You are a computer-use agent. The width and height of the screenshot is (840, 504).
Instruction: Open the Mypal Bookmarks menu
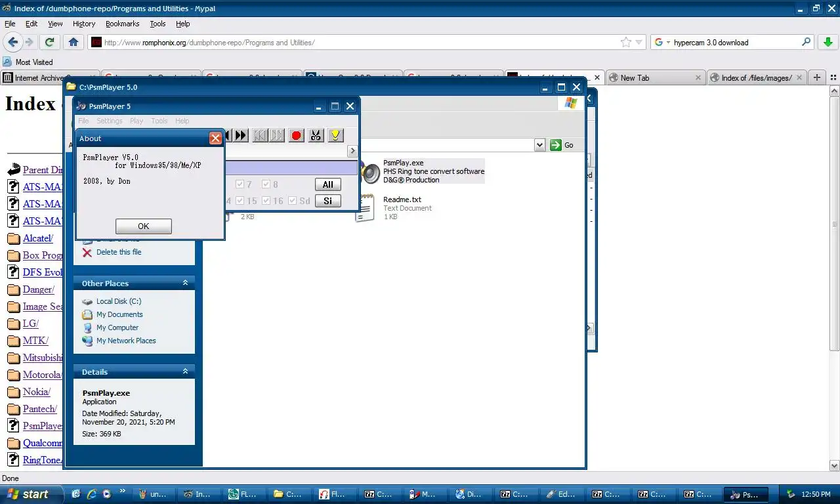[123, 24]
